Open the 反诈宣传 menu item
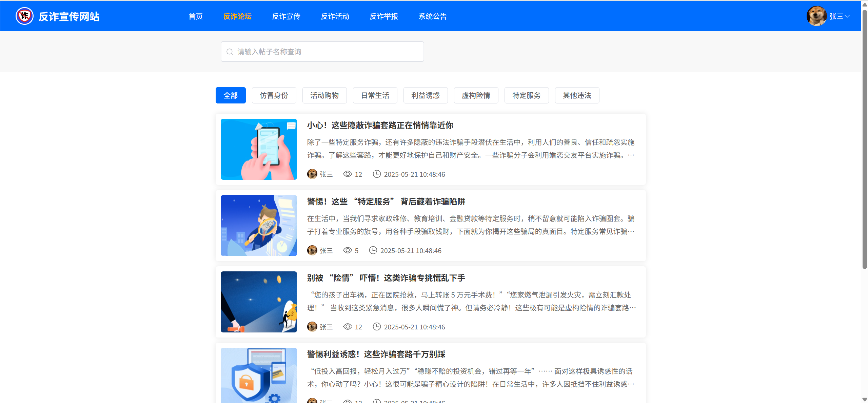This screenshot has width=868, height=403. click(x=286, y=16)
